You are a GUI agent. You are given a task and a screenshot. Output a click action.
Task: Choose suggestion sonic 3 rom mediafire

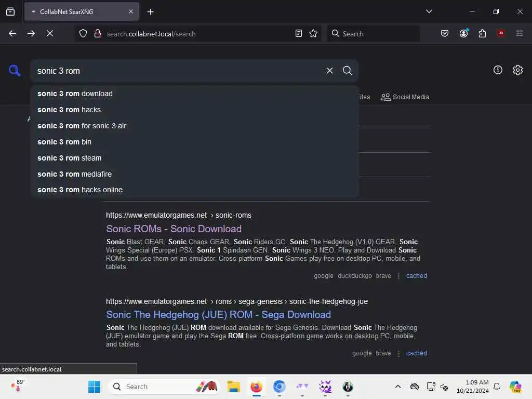[194, 174]
